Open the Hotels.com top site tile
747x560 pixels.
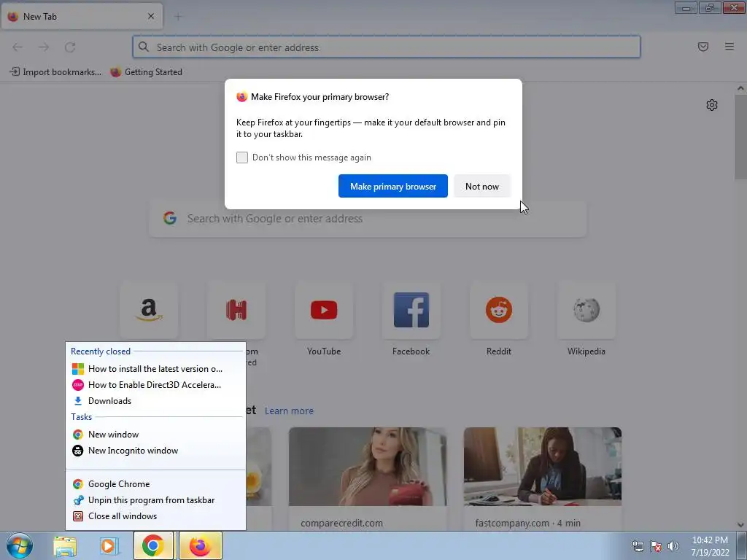(236, 310)
